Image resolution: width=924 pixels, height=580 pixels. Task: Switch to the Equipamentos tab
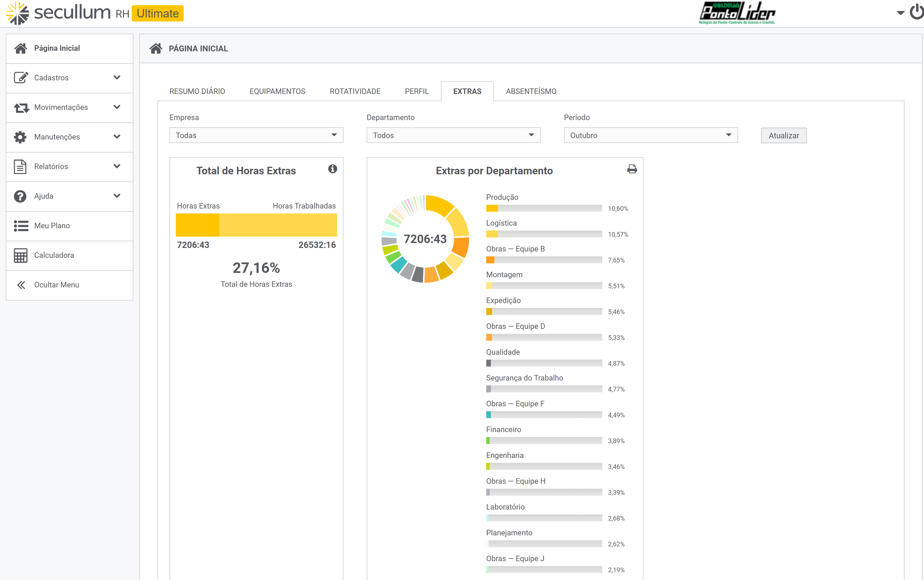click(x=277, y=91)
